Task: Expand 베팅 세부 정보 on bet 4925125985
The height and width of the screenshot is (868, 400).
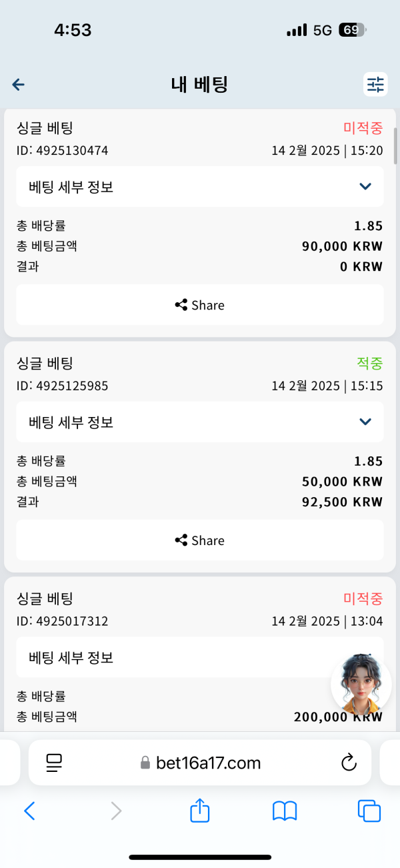Action: pos(199,422)
